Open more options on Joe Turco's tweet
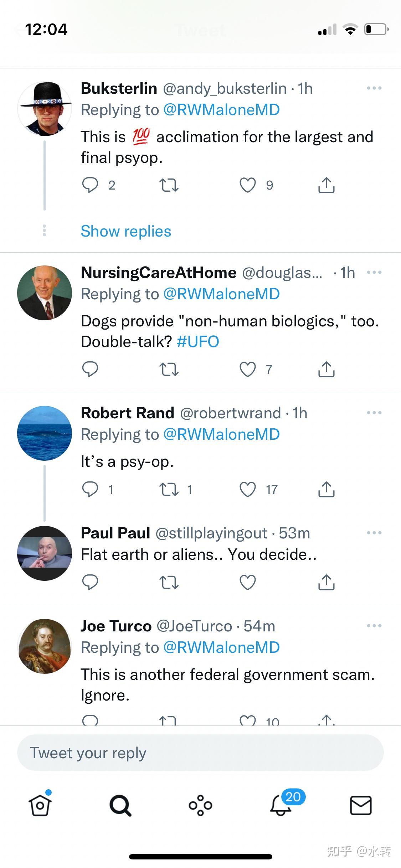Screen dimensions: 401x868 click(x=374, y=626)
